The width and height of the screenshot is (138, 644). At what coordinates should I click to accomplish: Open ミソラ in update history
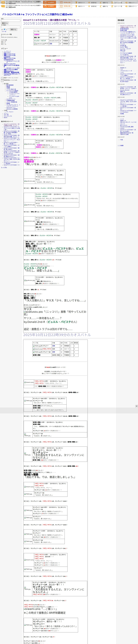pos(122,119)
